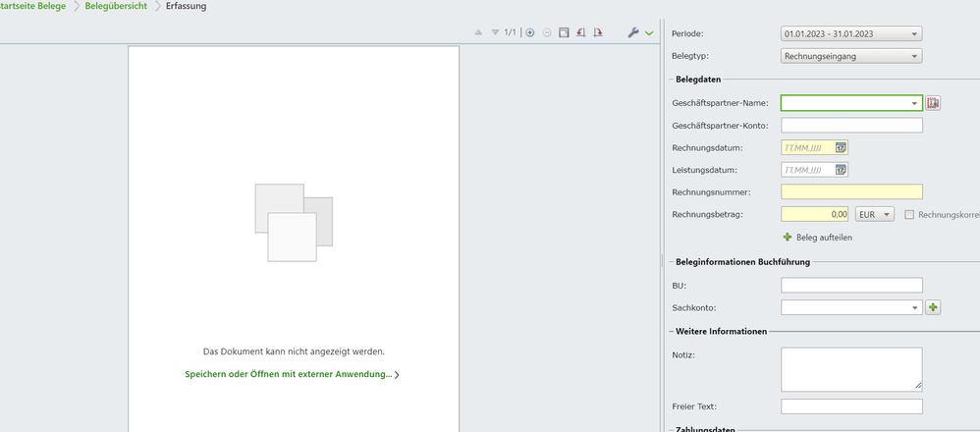Open the Periode dropdown

coord(851,33)
